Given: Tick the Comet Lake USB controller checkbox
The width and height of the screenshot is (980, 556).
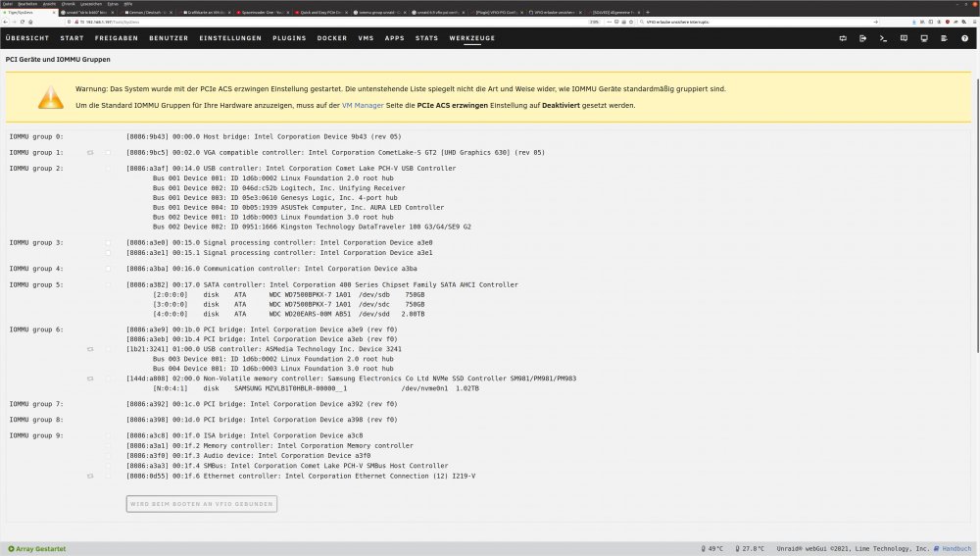Looking at the screenshot, I should tap(108, 169).
